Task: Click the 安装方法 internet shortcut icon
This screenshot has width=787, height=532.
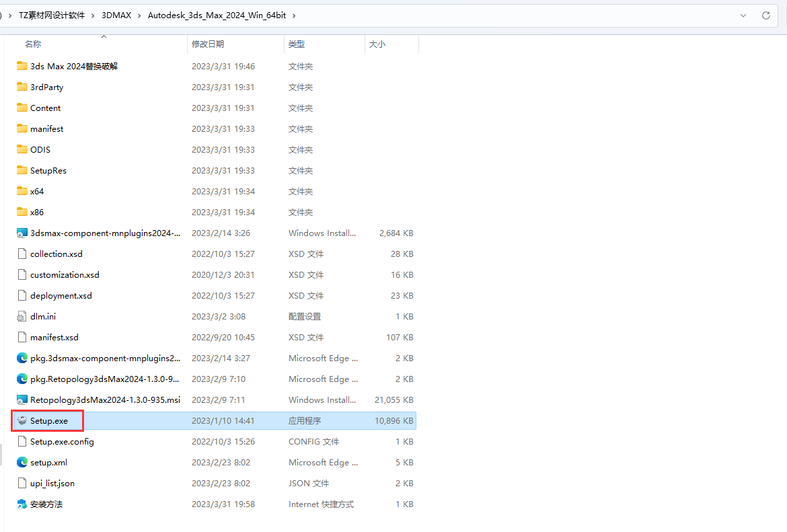Action: pos(22,504)
